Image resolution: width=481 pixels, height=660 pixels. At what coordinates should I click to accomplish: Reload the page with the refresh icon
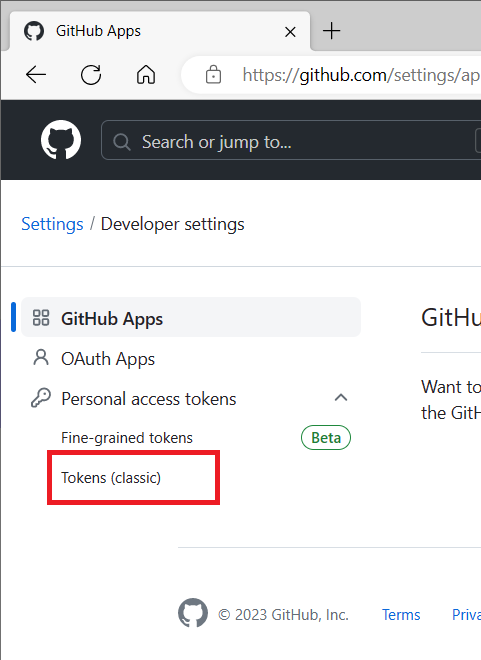tap(91, 75)
